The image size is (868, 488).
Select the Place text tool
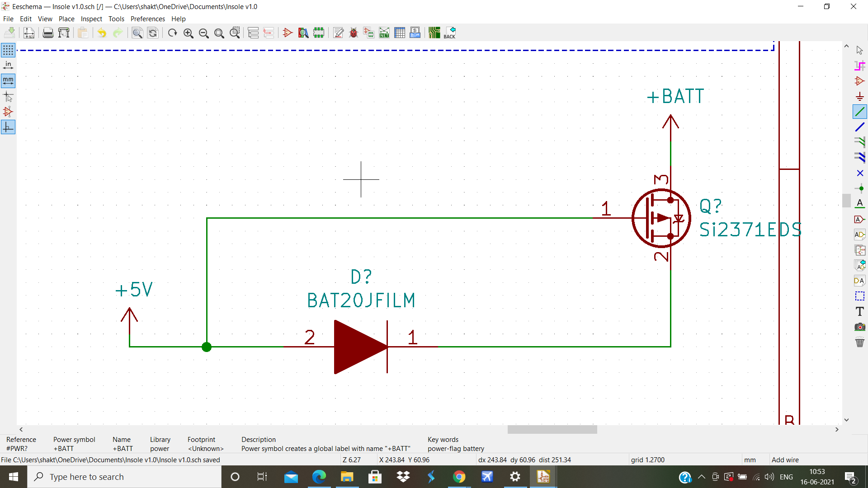click(x=860, y=311)
